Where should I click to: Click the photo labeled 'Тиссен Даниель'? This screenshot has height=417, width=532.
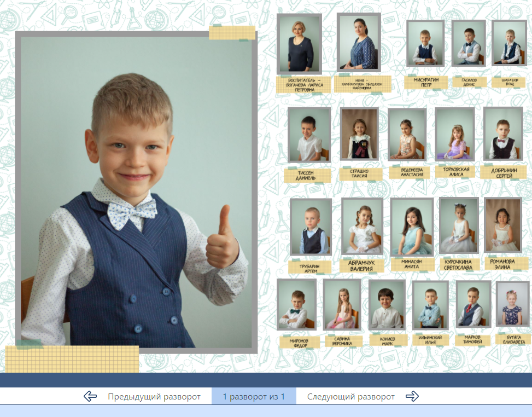[309, 135]
